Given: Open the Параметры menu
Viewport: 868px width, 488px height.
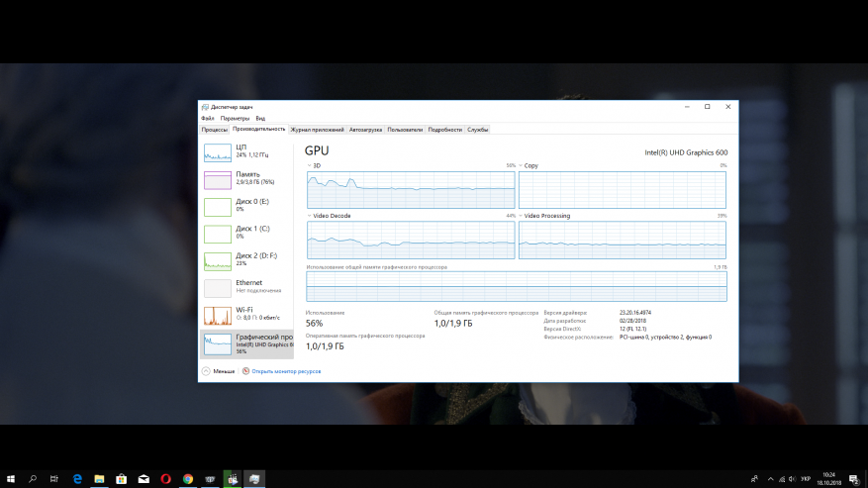Looking at the screenshot, I should pos(235,118).
